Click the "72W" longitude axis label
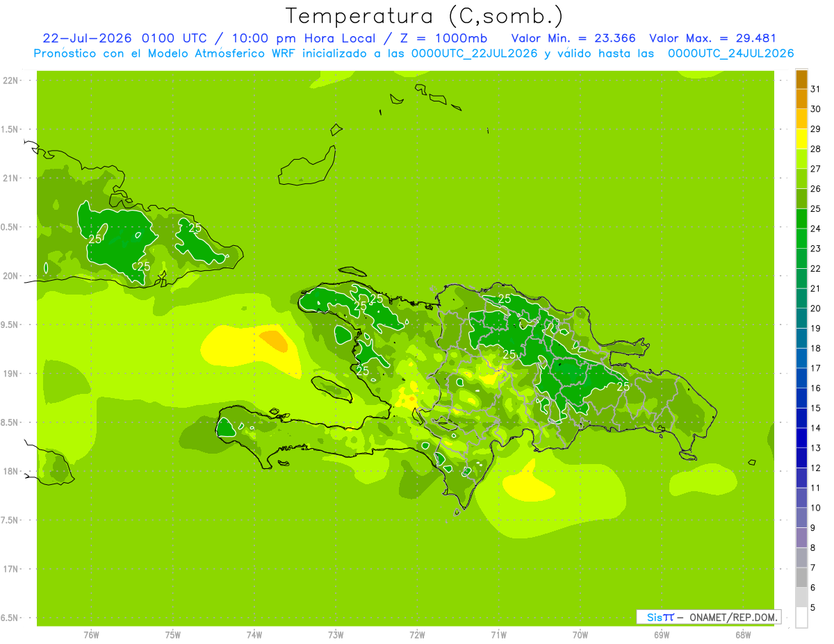The height and width of the screenshot is (644, 834). click(418, 635)
